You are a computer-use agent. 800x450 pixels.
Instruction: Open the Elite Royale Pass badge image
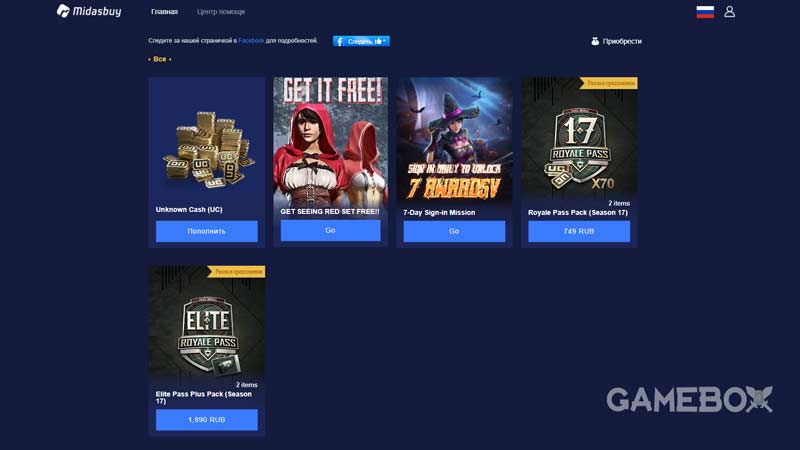point(207,323)
